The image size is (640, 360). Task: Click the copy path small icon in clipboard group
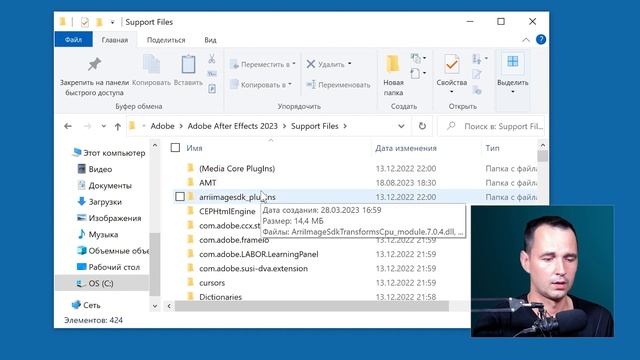(212, 74)
